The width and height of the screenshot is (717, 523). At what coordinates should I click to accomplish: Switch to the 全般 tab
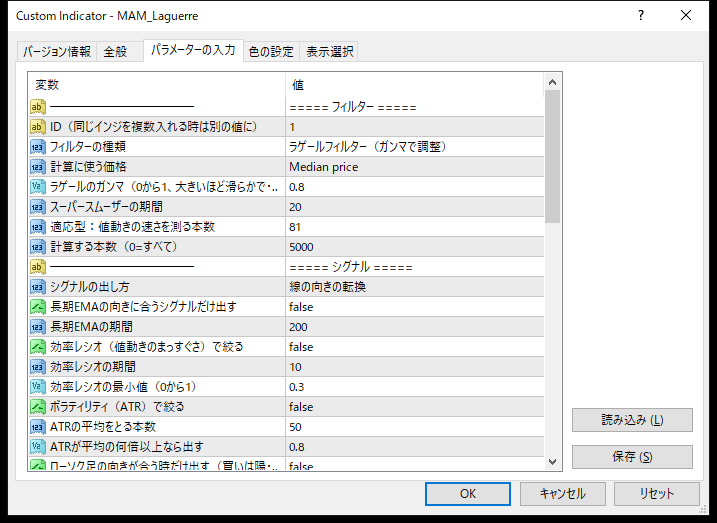(x=119, y=52)
